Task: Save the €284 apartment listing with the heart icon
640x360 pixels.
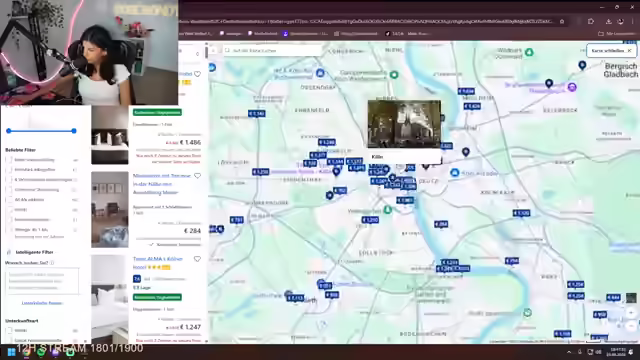Action: pos(197,176)
